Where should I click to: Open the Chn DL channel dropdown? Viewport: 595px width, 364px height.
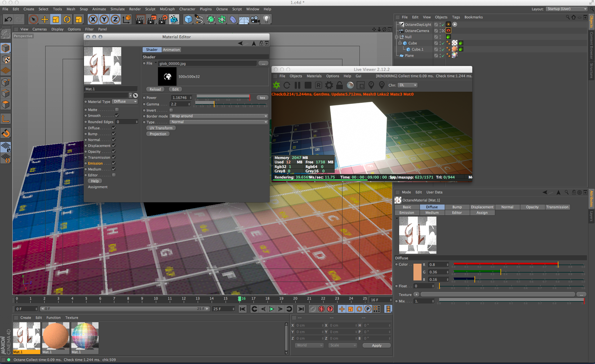coord(408,85)
